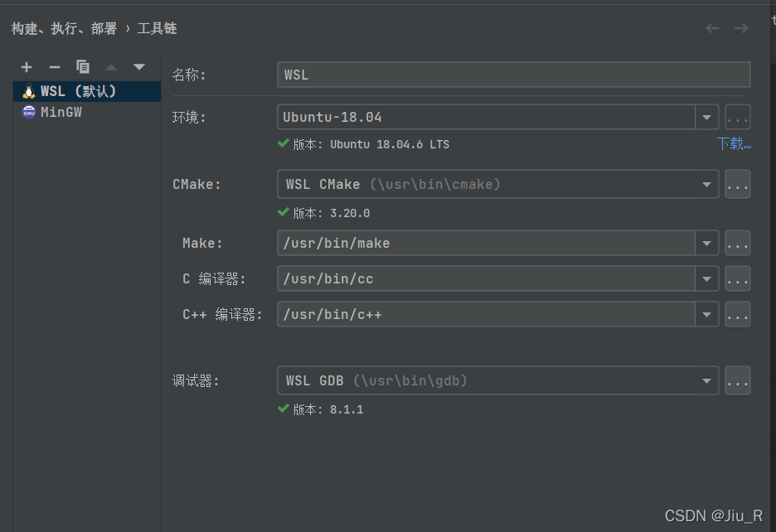Click the /usr/bin/cc compiler path field
Image resolution: width=776 pixels, height=532 pixels.
click(x=487, y=278)
